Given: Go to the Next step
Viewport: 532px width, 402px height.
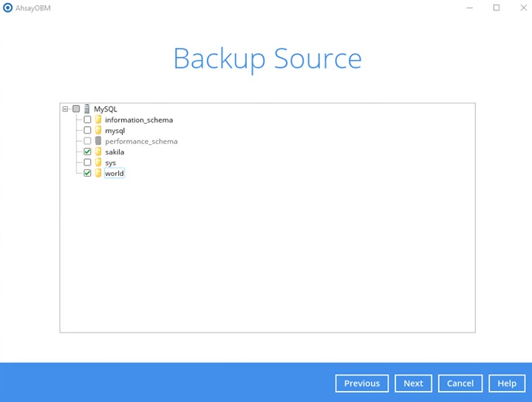Looking at the screenshot, I should pos(413,384).
